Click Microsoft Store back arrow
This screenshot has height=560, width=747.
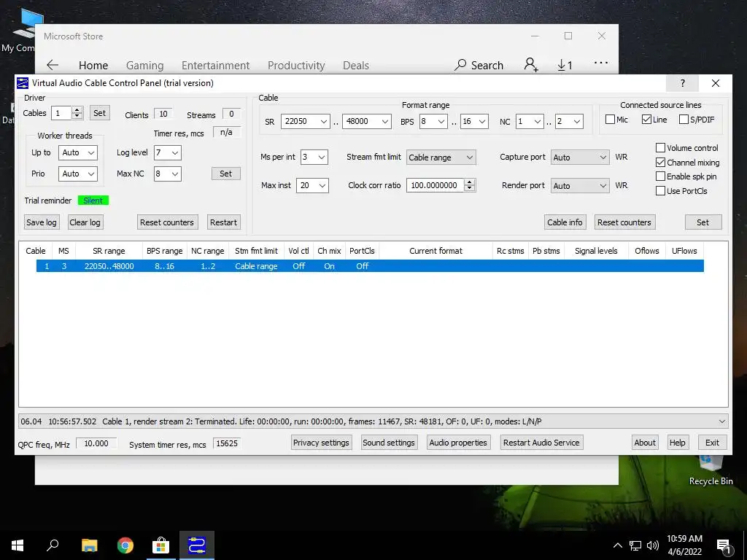pos(53,65)
